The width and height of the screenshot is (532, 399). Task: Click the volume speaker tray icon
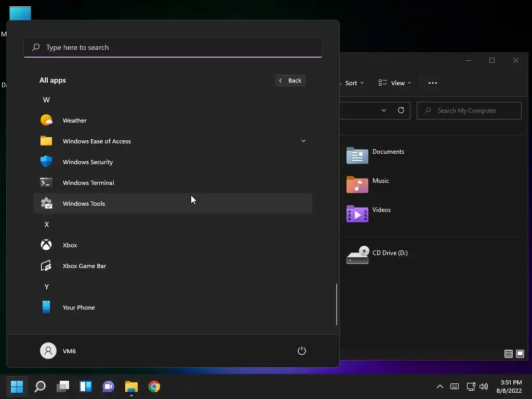tap(484, 387)
